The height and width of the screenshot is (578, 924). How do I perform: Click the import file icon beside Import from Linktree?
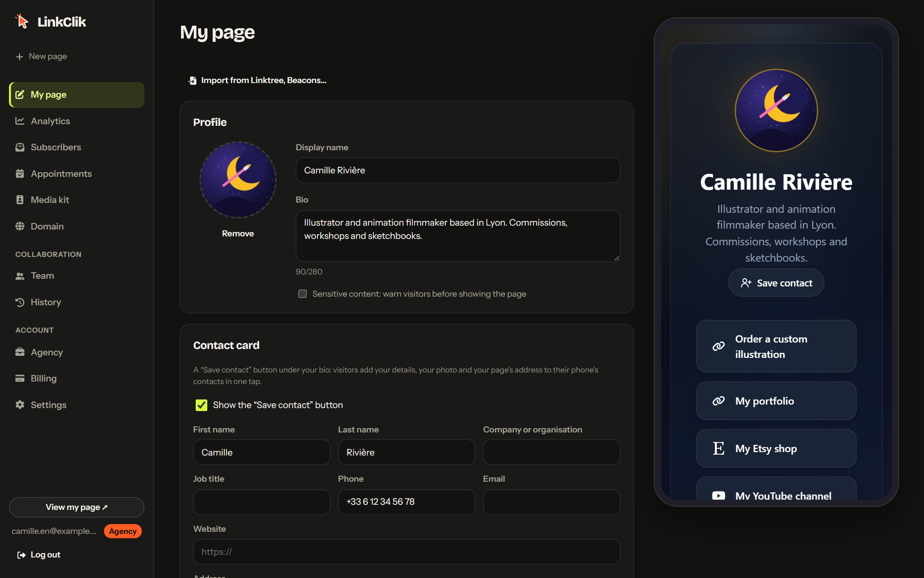tap(192, 80)
